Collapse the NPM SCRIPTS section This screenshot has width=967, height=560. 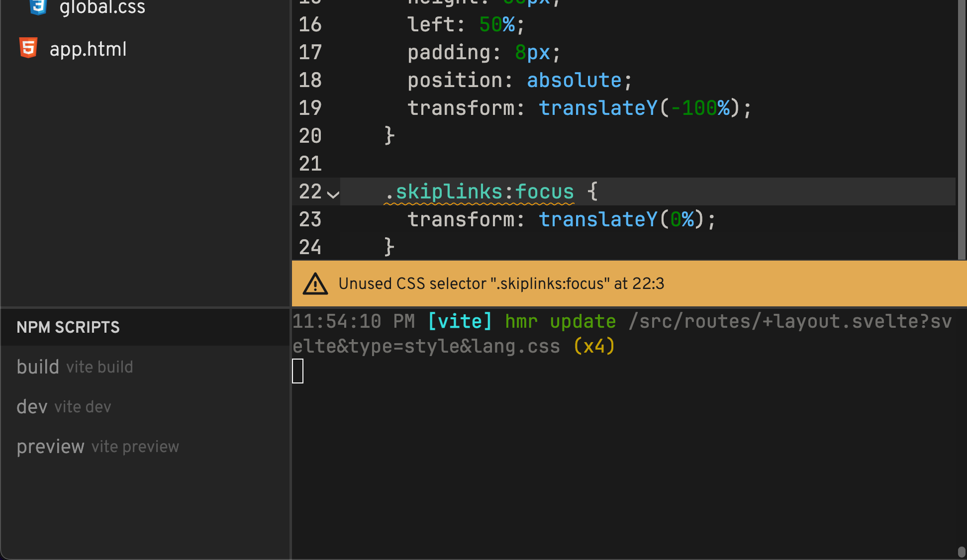pos(68,327)
